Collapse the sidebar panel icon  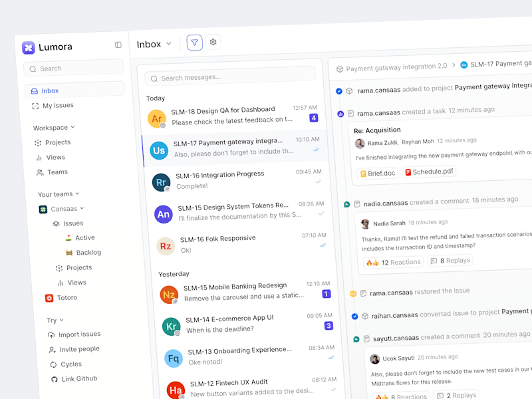(x=118, y=45)
